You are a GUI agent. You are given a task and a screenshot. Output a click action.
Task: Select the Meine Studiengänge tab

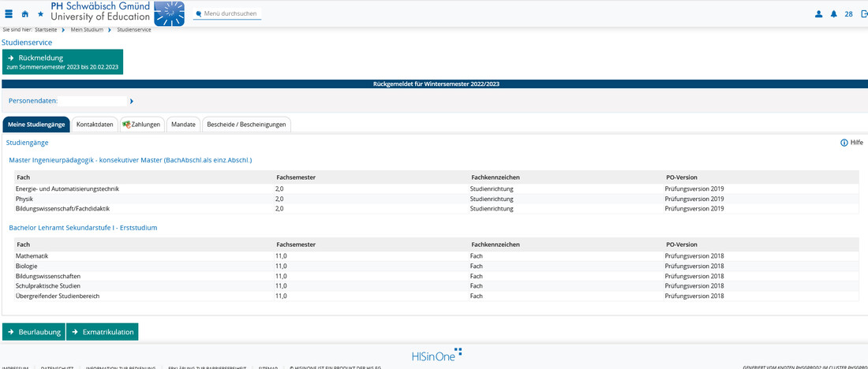pyautogui.click(x=36, y=125)
